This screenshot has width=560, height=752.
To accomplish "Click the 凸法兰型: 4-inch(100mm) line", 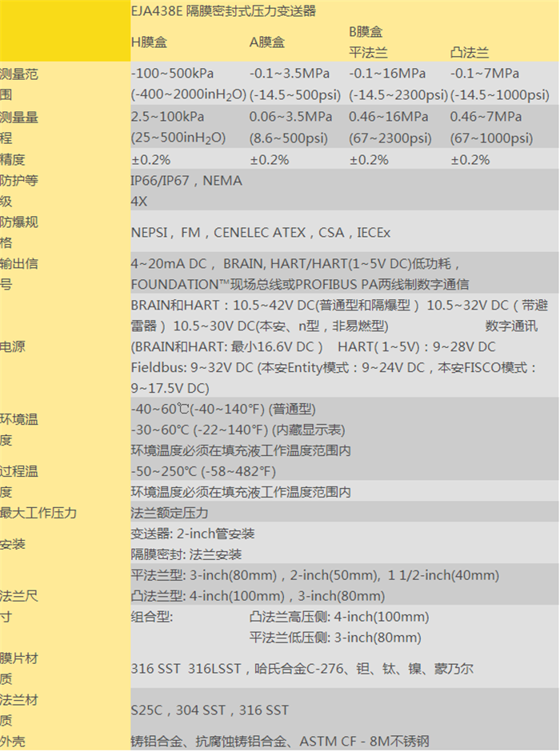I will [258, 596].
